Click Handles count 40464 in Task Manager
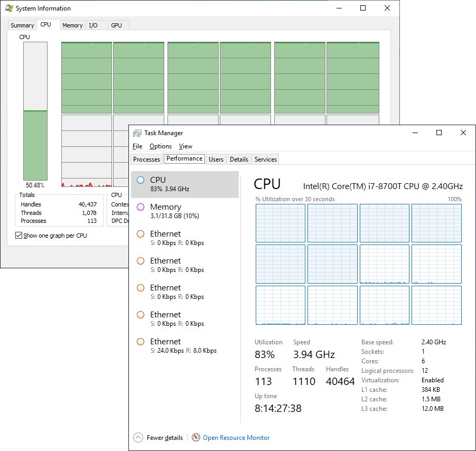476x451 pixels. pyautogui.click(x=340, y=381)
